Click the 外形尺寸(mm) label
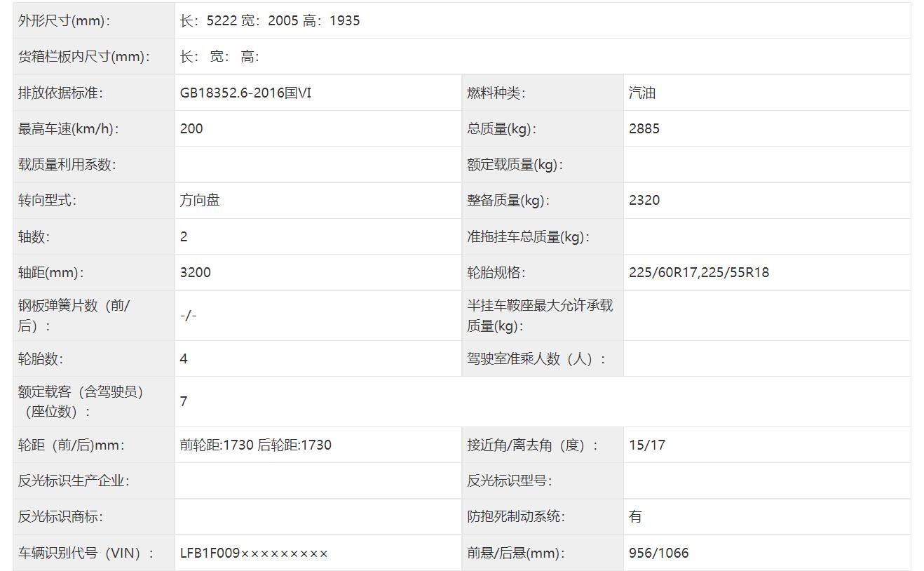The width and height of the screenshot is (924, 571). pos(64,20)
